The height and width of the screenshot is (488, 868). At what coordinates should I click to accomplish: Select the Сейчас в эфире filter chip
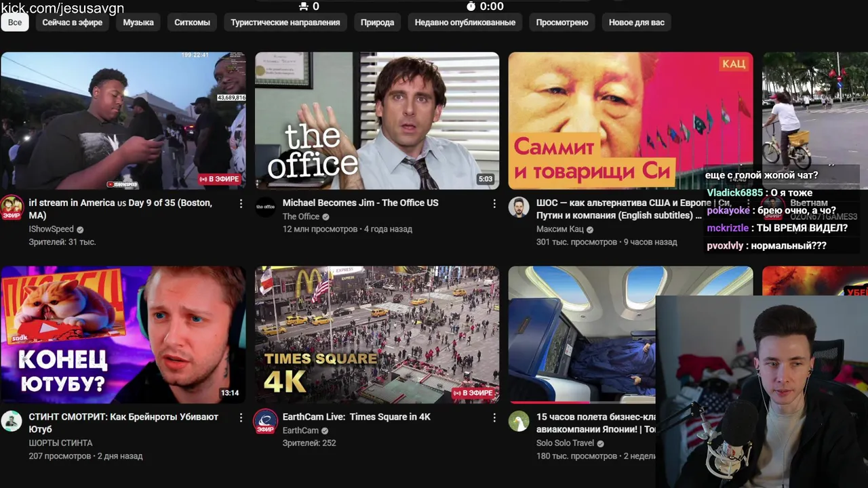tap(73, 22)
